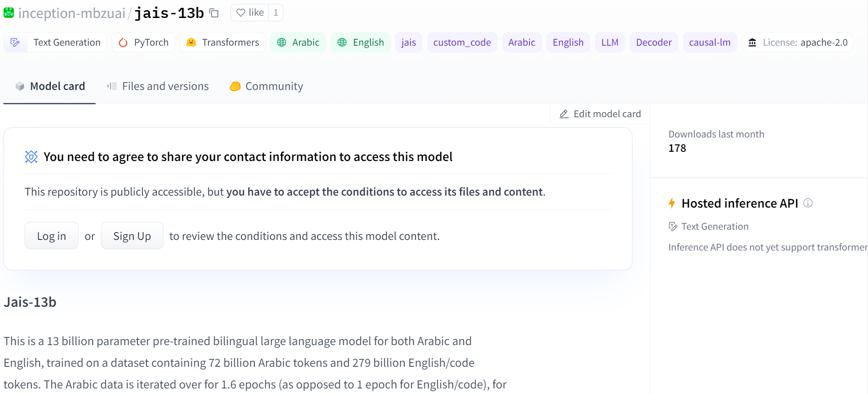Like the jais-13b model
Viewport: 868px width, 394px height.
(x=250, y=12)
